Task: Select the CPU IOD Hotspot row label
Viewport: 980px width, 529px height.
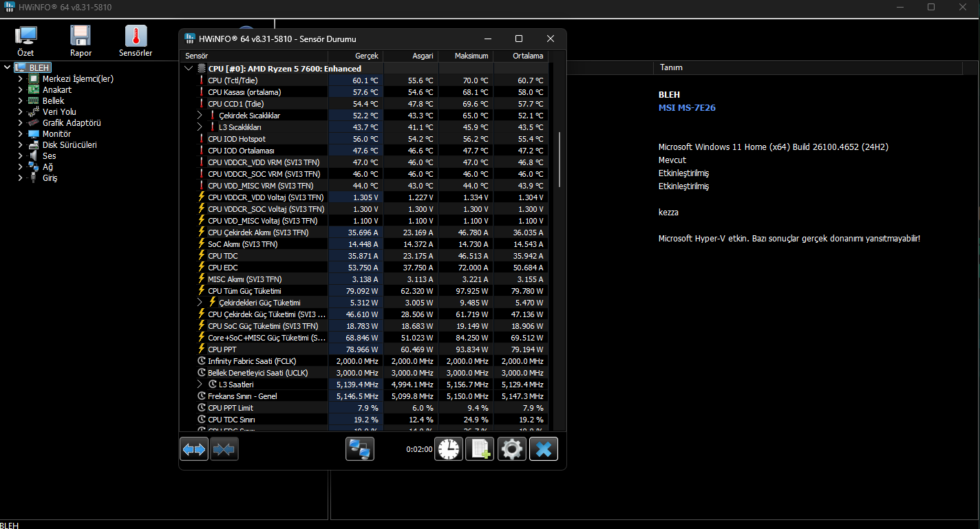Action: click(x=237, y=139)
